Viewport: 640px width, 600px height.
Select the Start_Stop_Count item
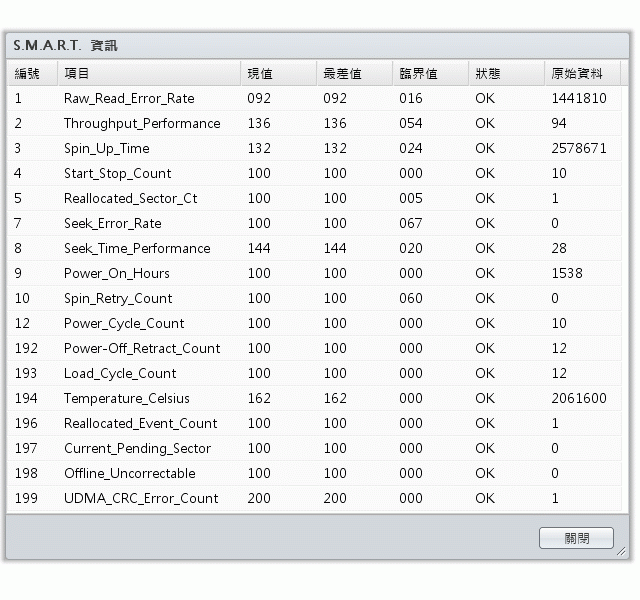pos(118,173)
